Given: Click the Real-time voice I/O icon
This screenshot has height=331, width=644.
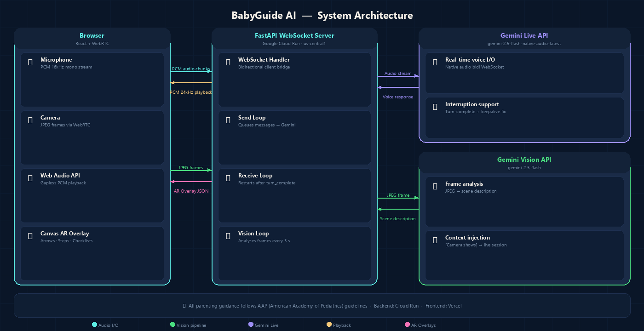Looking at the screenshot, I should pos(435,62).
